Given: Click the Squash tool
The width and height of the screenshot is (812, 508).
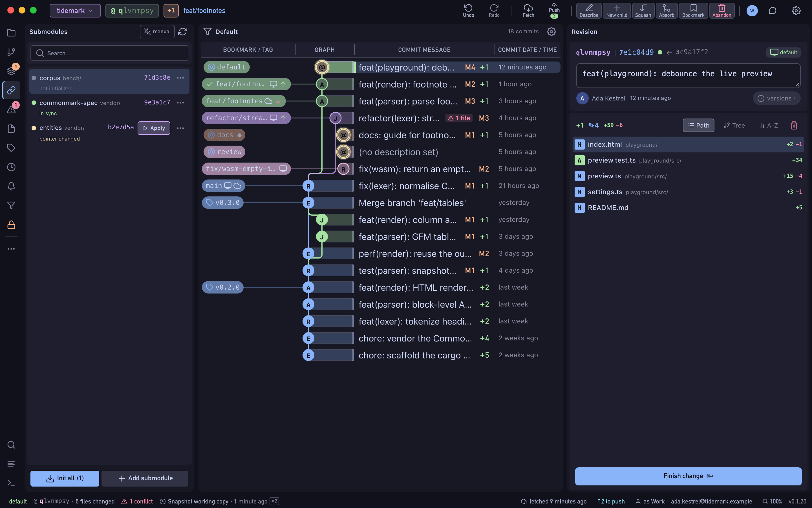Looking at the screenshot, I should point(643,10).
